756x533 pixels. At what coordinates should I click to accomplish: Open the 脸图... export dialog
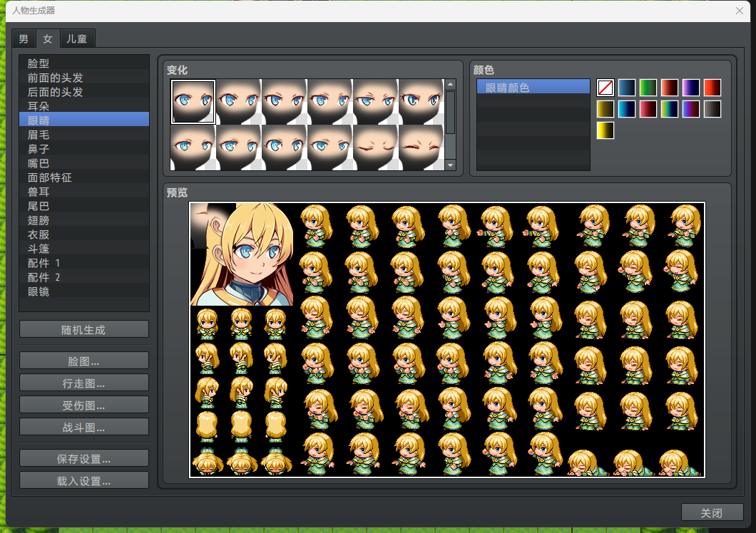pos(84,361)
